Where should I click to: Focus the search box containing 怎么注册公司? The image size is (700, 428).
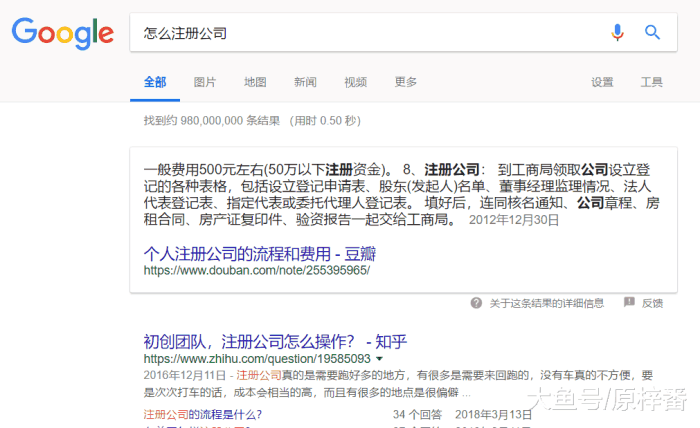(x=360, y=33)
